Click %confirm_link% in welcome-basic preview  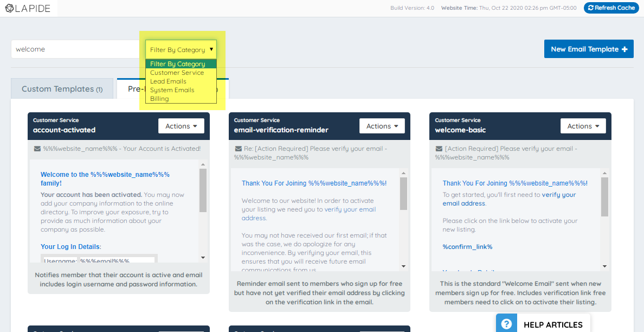467,246
